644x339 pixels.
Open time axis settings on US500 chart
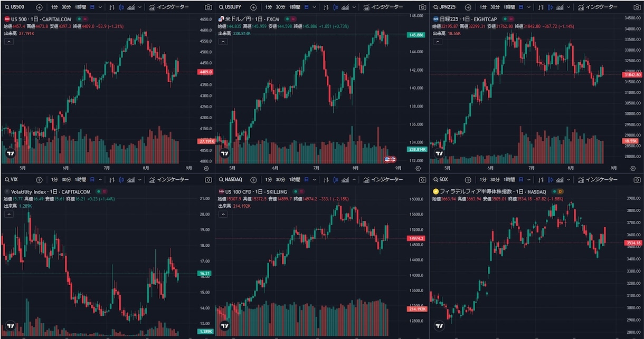click(x=206, y=168)
